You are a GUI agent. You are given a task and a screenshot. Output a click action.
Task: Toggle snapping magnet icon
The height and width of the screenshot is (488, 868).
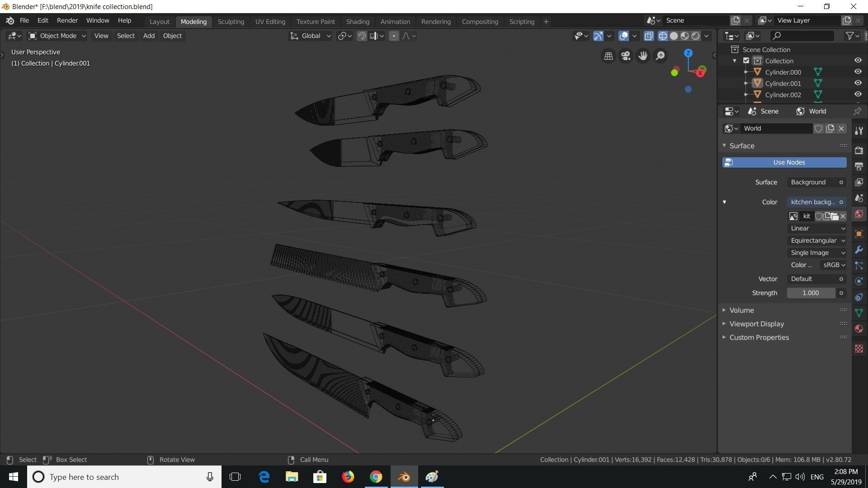coord(362,36)
